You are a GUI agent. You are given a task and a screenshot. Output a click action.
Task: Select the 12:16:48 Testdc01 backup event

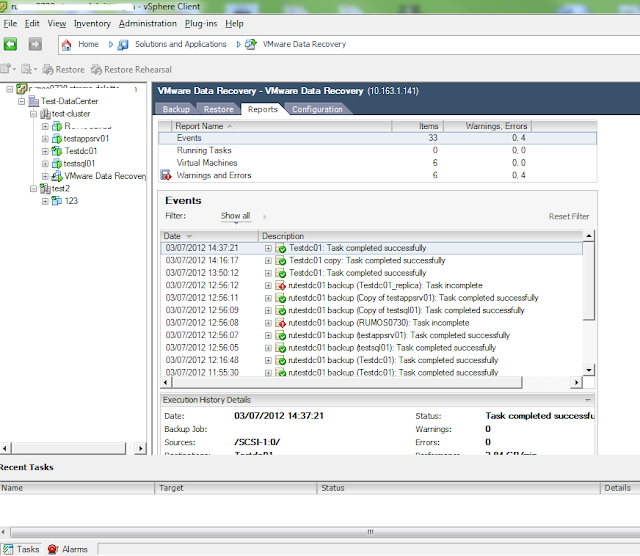tap(371, 360)
